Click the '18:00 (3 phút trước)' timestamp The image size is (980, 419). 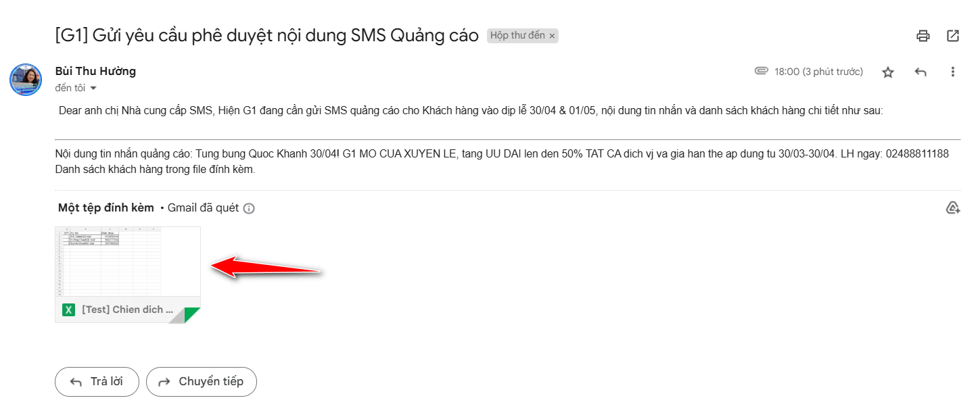tap(819, 72)
